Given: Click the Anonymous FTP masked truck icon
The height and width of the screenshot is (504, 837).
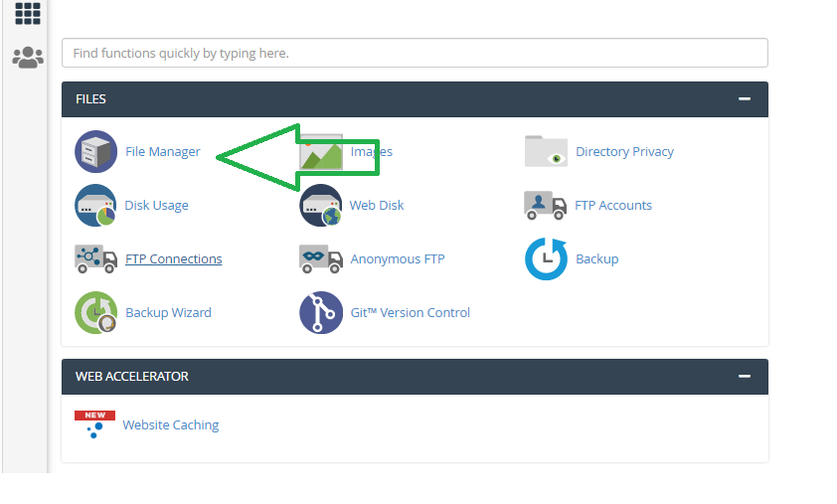Looking at the screenshot, I should pyautogui.click(x=321, y=258).
